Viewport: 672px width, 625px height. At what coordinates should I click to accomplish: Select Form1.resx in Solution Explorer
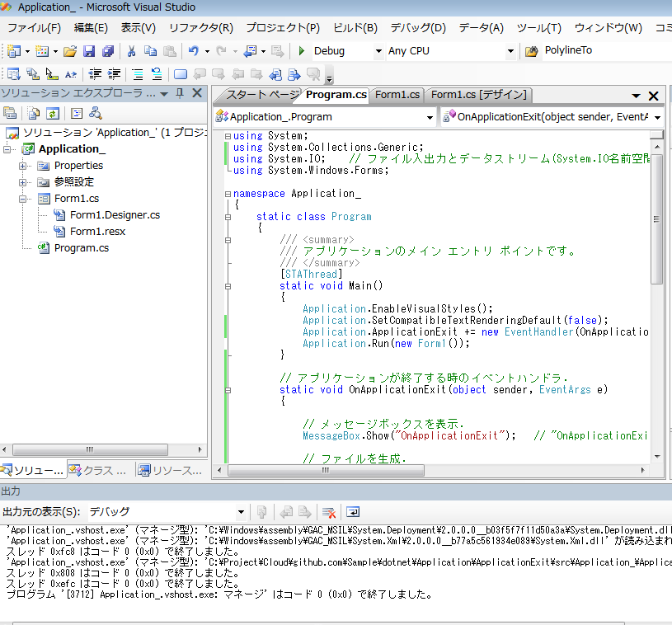coord(98,232)
